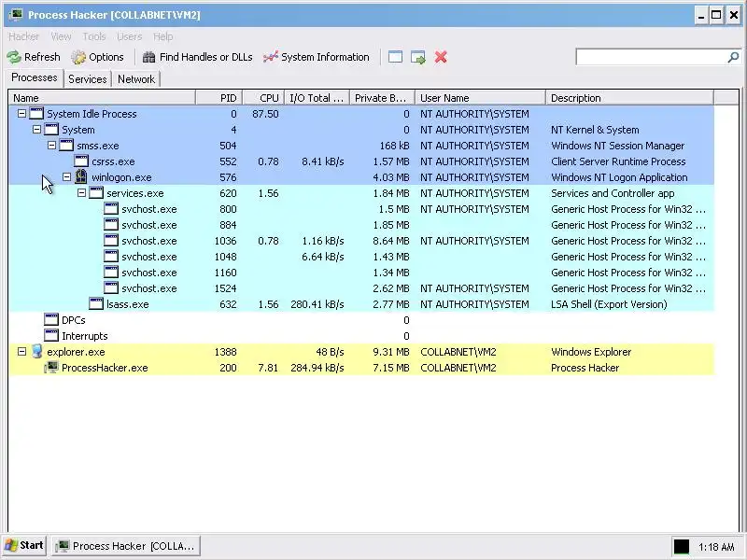Click the icon of svchost.exe PID 1036
747x560 pixels.
coord(111,241)
